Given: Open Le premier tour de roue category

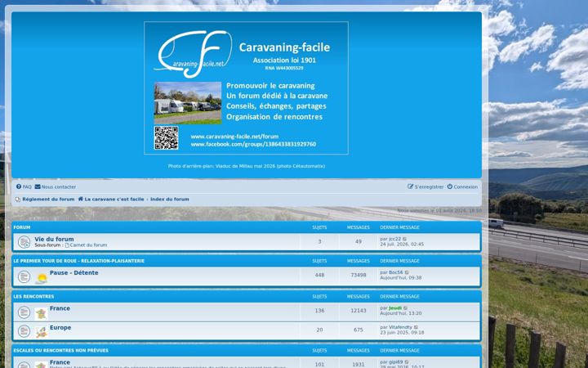Looking at the screenshot, I should pos(78,261).
